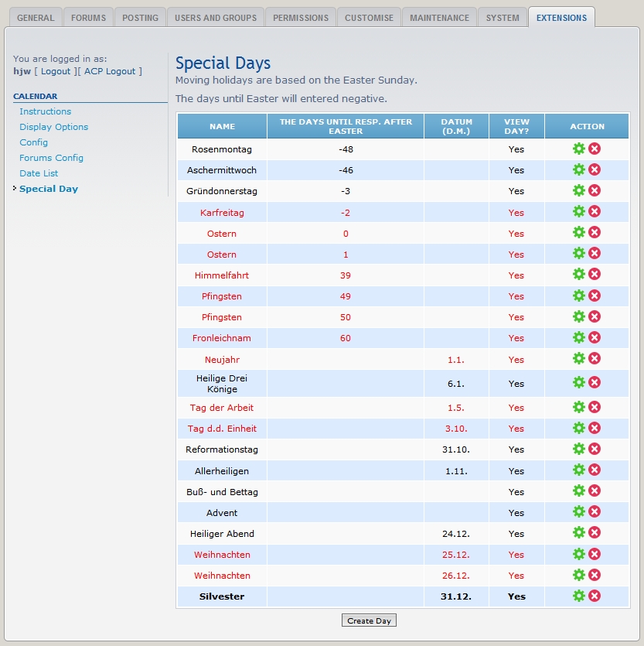
Task: Delete the Silvester entry
Action: (x=595, y=595)
